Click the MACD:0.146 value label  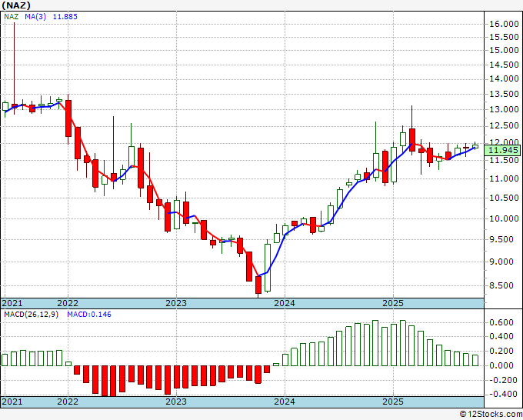click(x=89, y=315)
